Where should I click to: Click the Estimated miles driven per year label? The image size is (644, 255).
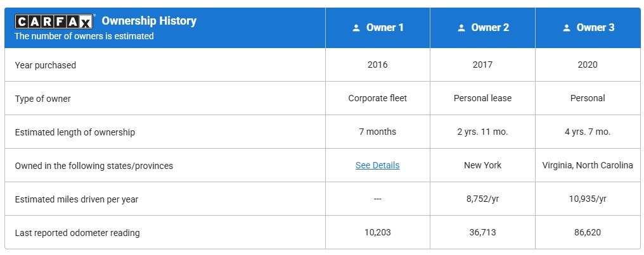pyautogui.click(x=77, y=200)
